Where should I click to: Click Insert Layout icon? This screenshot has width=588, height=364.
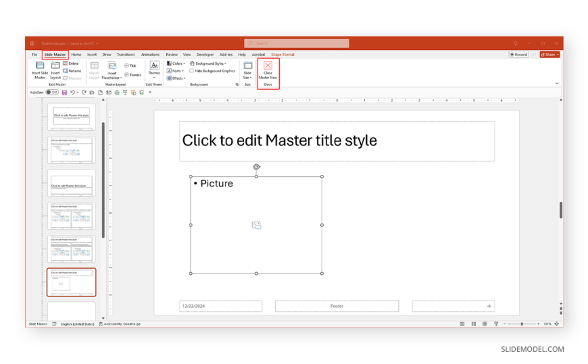click(x=55, y=70)
